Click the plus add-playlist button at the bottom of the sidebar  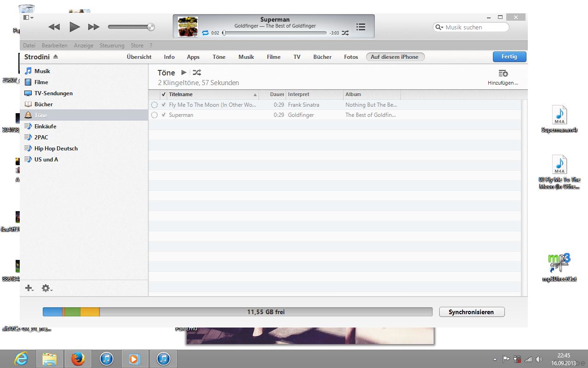(x=29, y=288)
